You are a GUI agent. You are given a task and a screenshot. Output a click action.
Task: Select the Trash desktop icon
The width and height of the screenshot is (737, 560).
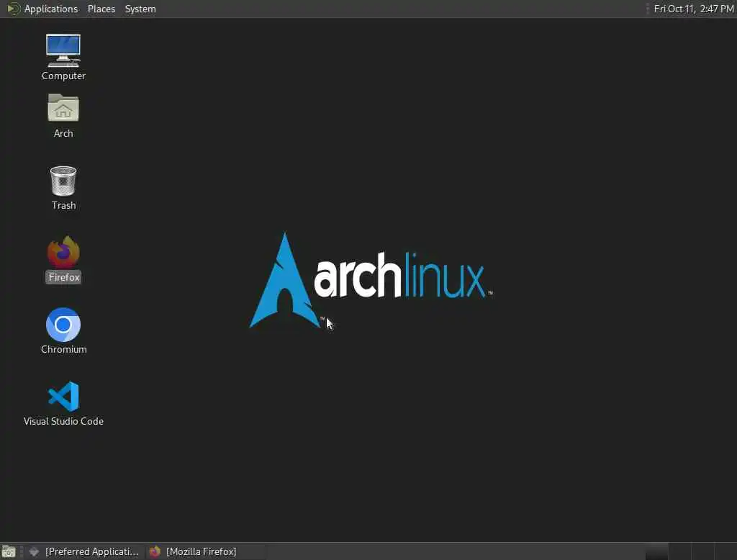click(x=63, y=181)
